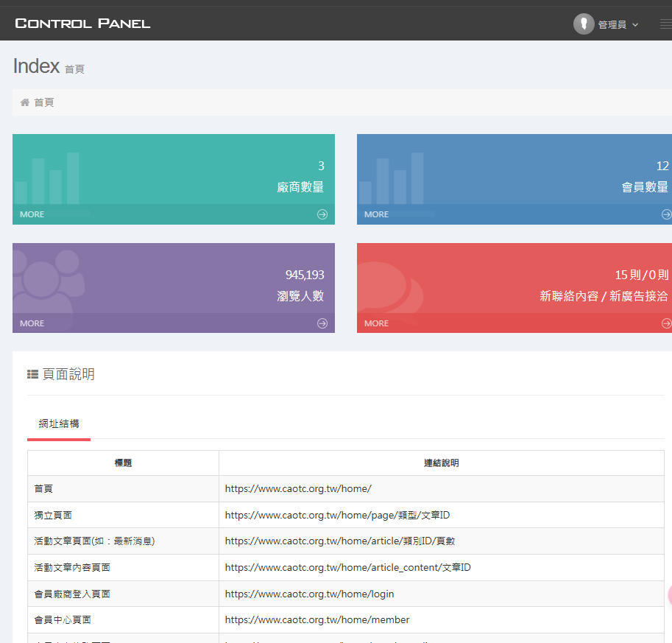This screenshot has width=672, height=643.
Task: Click the 會員廠商登入頁面 row title
Action: (x=72, y=594)
